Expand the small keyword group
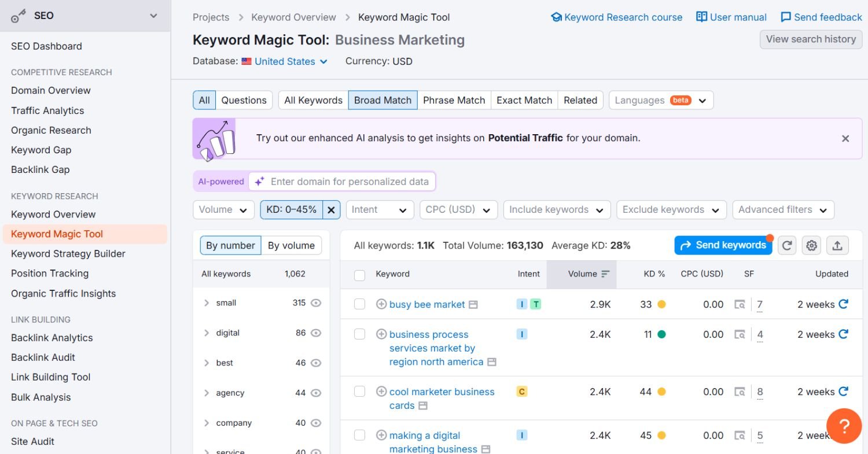Screen dimensions: 868x454 pyautogui.click(x=207, y=303)
